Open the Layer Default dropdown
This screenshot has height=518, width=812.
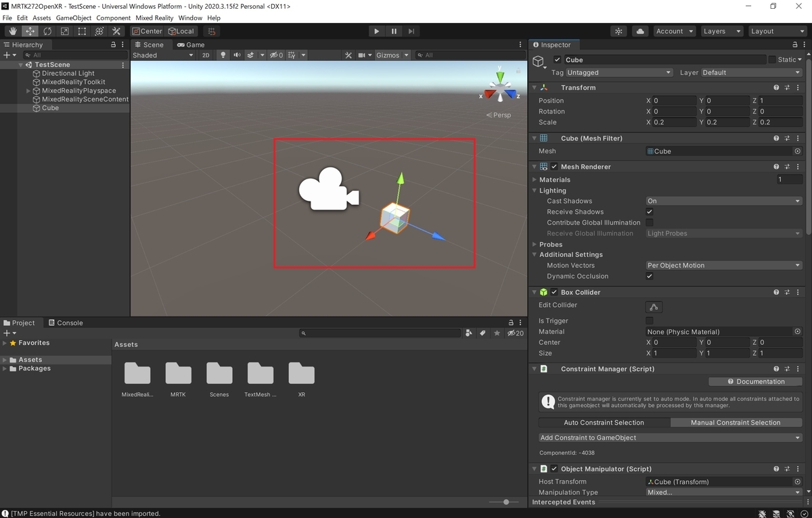coord(752,72)
